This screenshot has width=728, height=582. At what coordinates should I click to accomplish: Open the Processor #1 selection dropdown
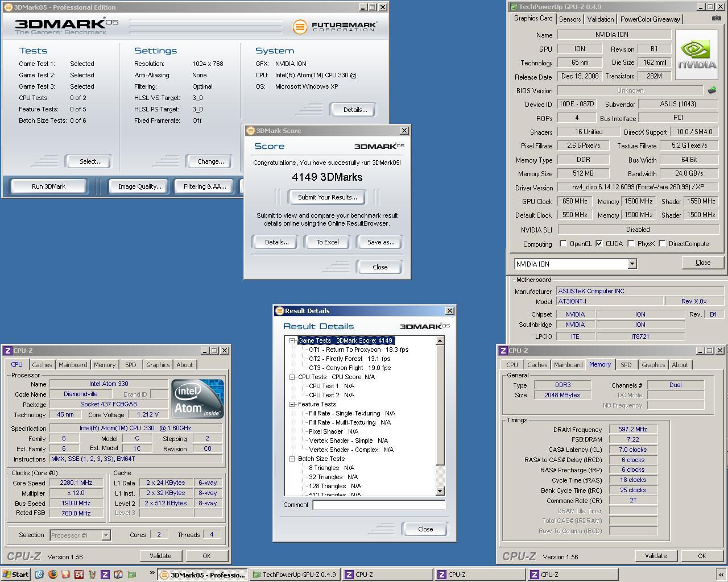click(106, 535)
